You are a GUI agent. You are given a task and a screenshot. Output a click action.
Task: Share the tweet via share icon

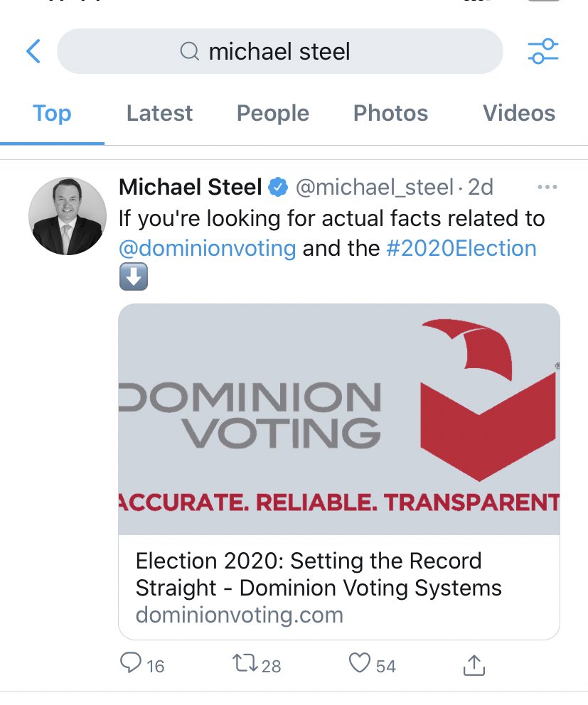tap(474, 665)
